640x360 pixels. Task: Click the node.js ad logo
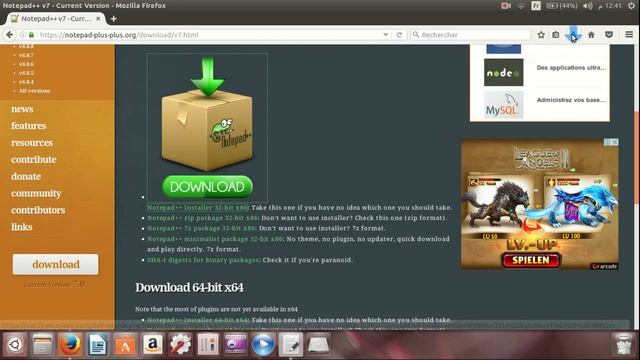pos(503,72)
